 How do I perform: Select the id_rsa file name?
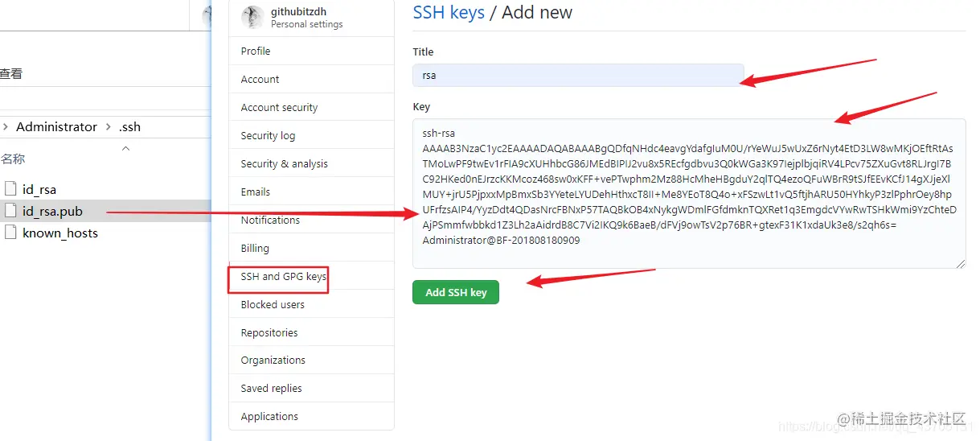pos(39,189)
